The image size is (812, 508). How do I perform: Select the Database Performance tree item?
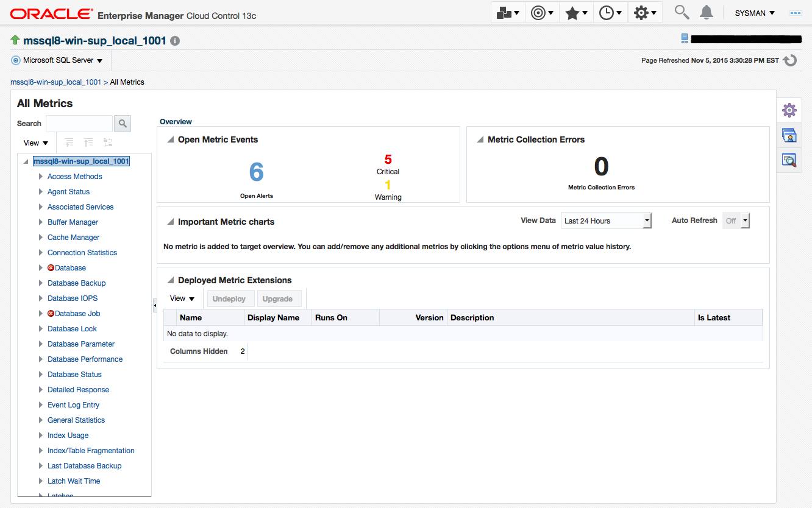click(85, 359)
